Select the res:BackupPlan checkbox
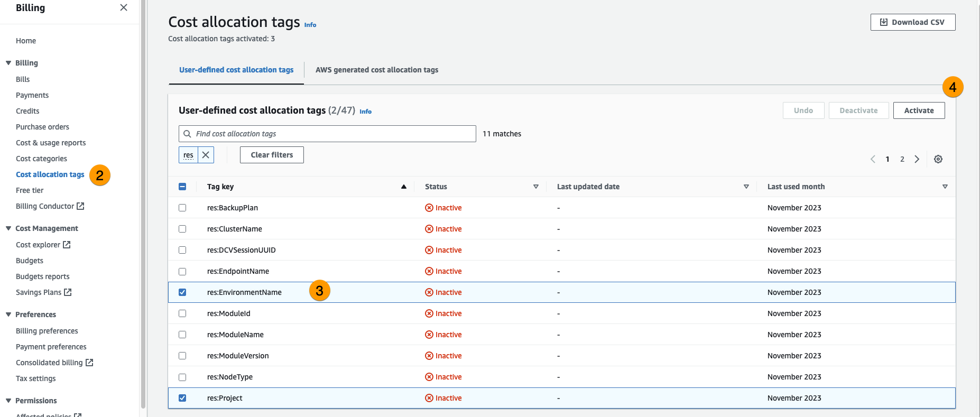 [182, 208]
